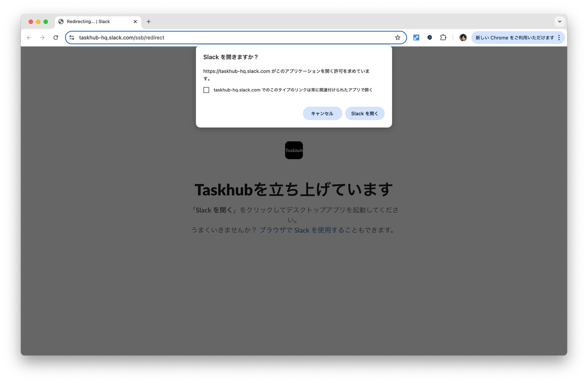Click the キャンセル button

pyautogui.click(x=322, y=114)
